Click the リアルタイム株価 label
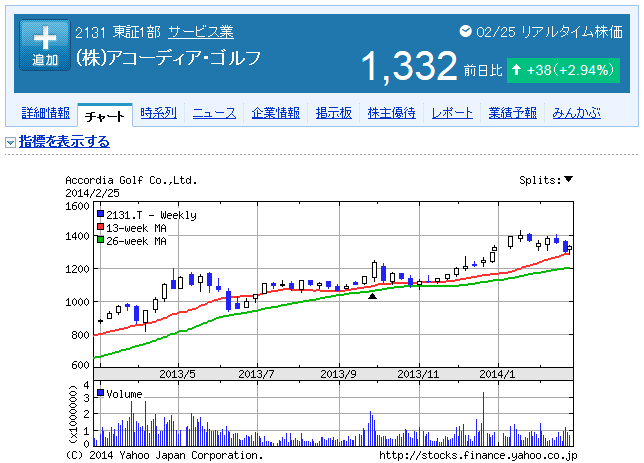 click(572, 32)
